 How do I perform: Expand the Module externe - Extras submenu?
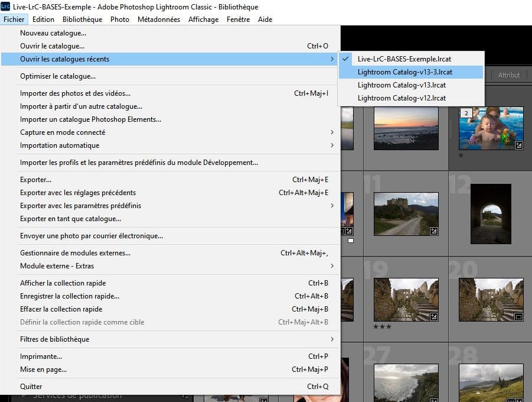click(171, 266)
